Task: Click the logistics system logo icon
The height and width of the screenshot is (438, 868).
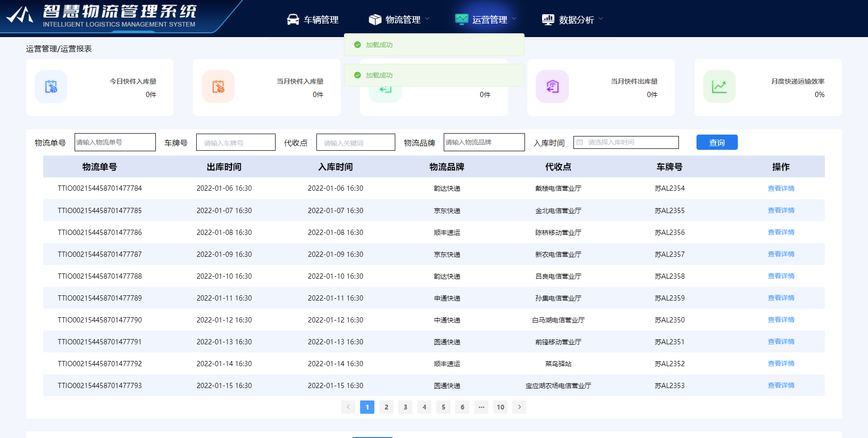Action: click(x=19, y=15)
